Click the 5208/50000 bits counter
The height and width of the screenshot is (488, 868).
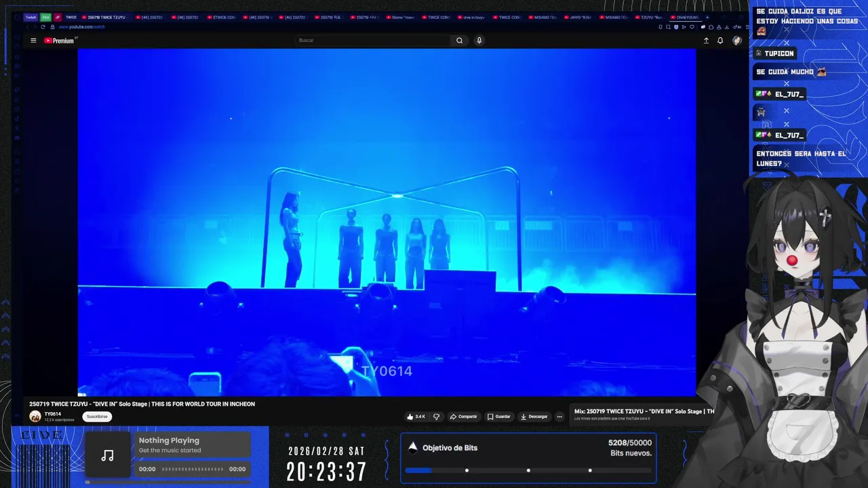(630, 443)
